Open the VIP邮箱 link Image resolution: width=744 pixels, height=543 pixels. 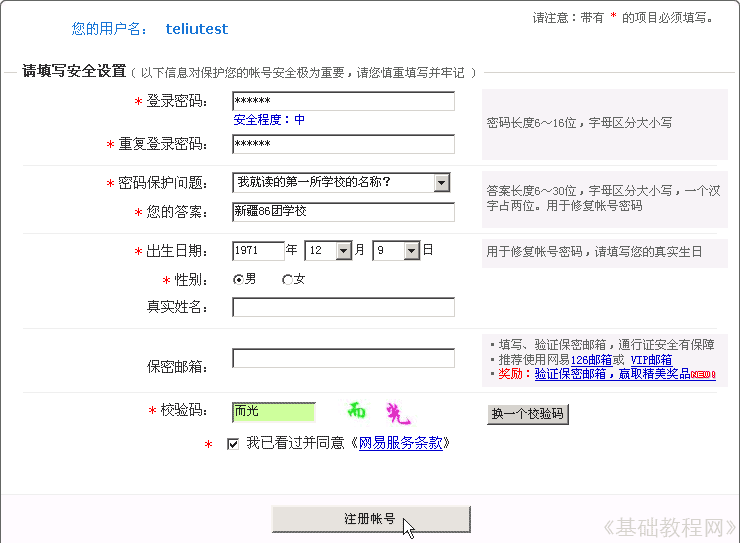click(x=651, y=360)
